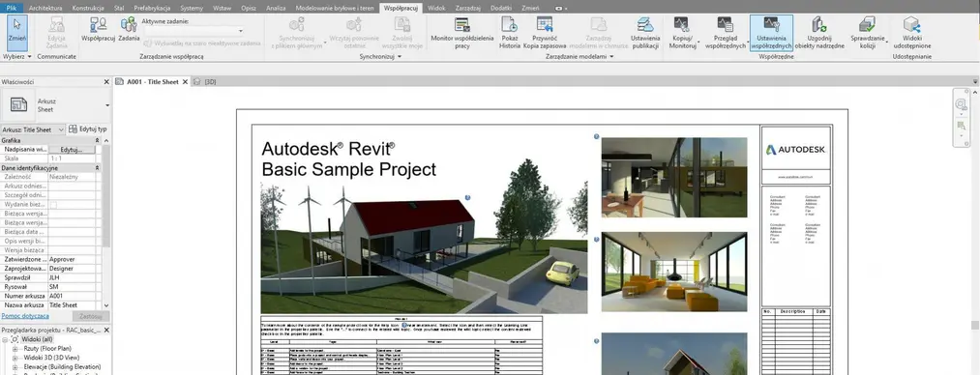This screenshot has height=375, width=980.
Task: Click the Autodesk logo in title block
Action: tap(795, 150)
